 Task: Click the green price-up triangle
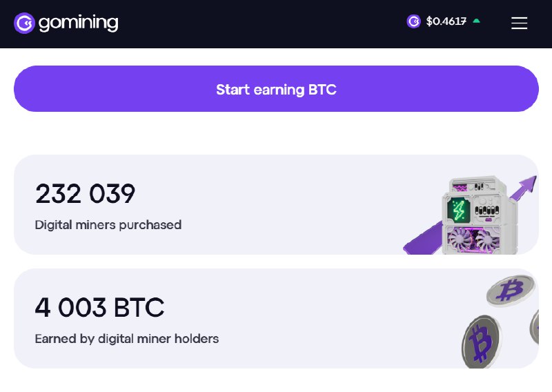coord(476,21)
